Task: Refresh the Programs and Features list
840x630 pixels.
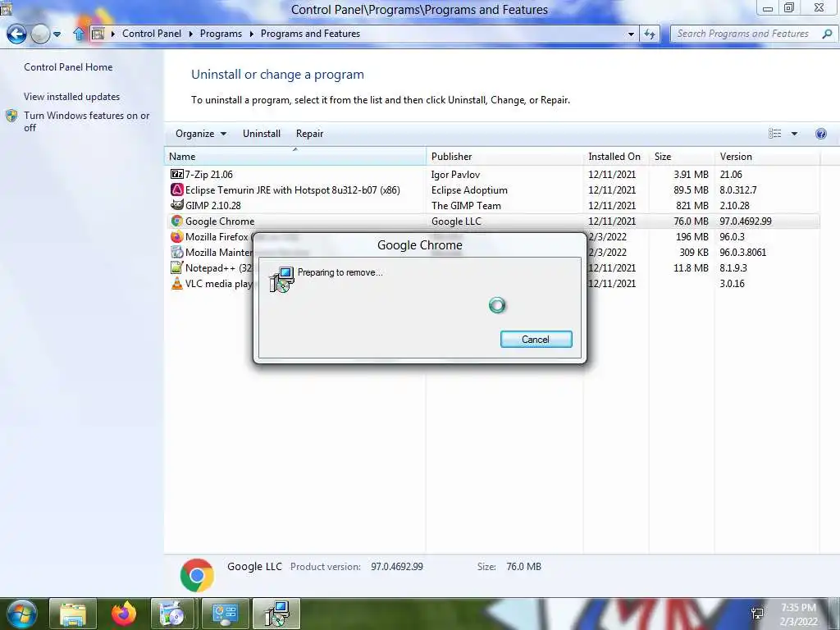Action: (x=650, y=34)
